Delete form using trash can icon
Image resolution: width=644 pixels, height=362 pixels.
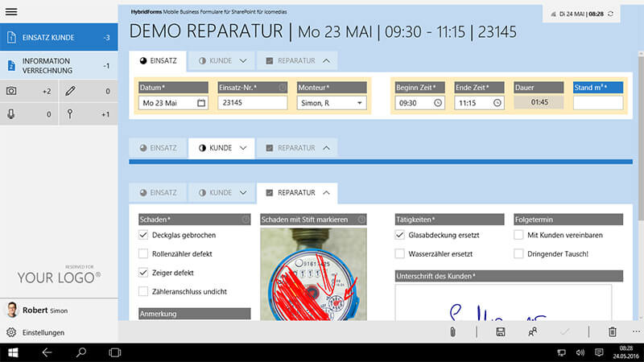coord(612,331)
